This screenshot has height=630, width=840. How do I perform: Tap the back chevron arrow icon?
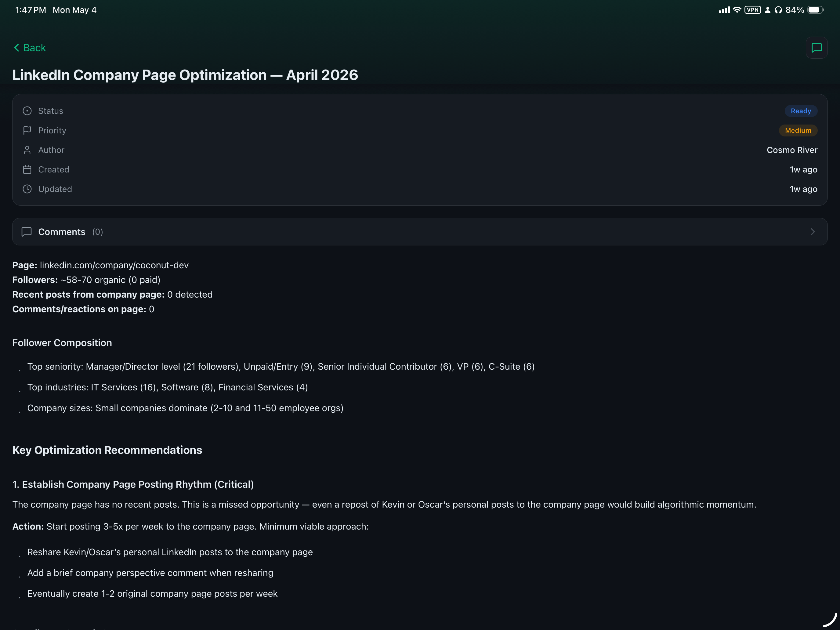[16, 48]
